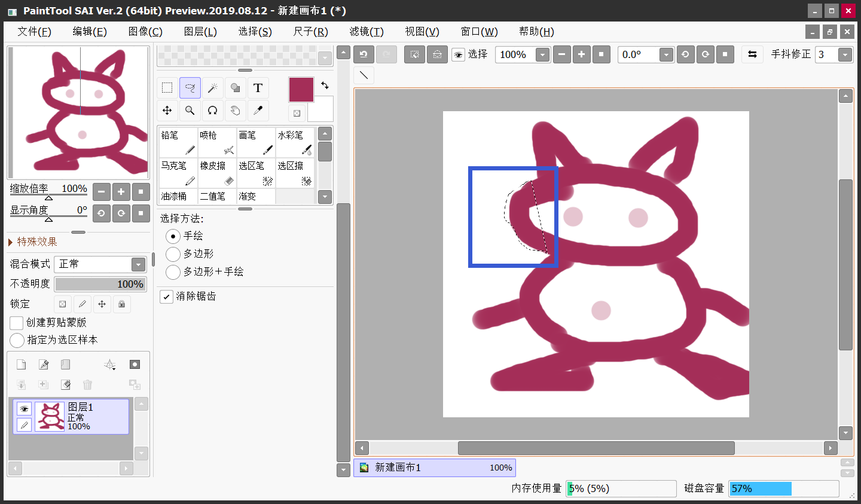This screenshot has width=861, height=504.
Task: Toggle the lock moving icon
Action: coord(102,304)
